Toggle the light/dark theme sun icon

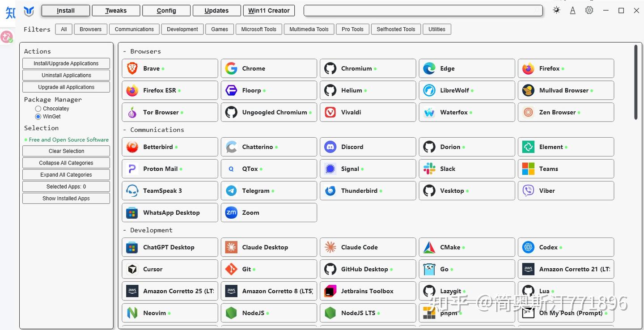tap(556, 10)
